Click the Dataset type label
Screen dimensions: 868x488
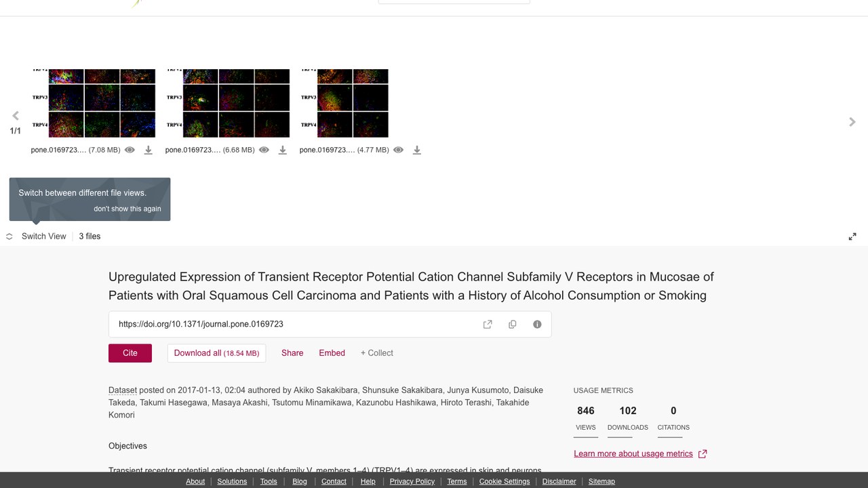click(x=123, y=390)
